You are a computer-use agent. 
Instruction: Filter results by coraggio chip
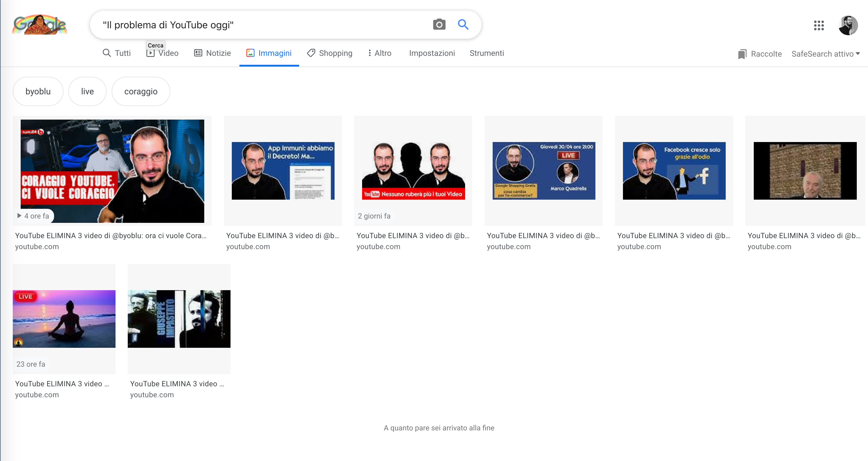coord(141,91)
